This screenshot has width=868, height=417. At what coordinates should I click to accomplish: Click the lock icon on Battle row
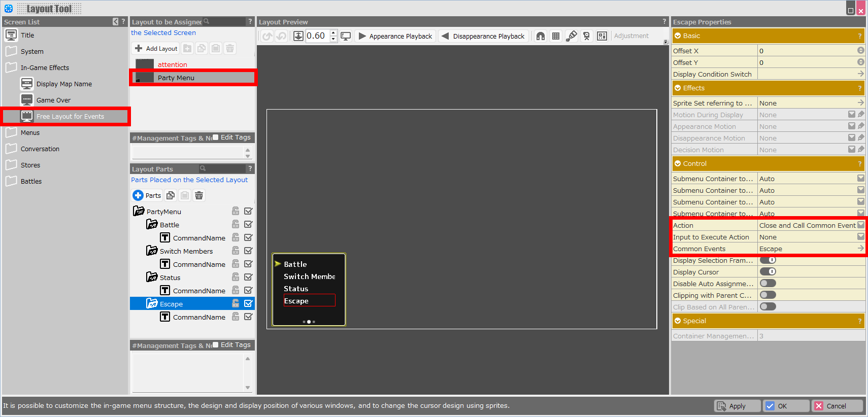click(x=236, y=224)
